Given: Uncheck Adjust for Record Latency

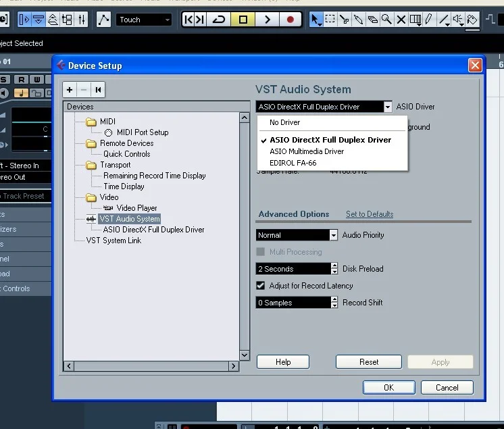Looking at the screenshot, I should (261, 286).
